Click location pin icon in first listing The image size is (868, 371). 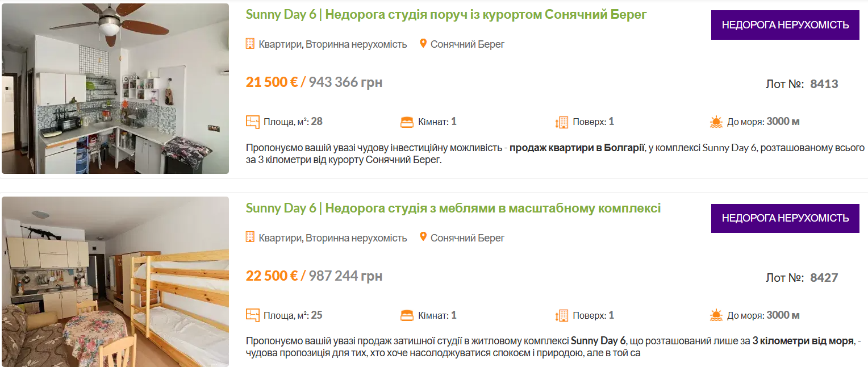coord(423,43)
